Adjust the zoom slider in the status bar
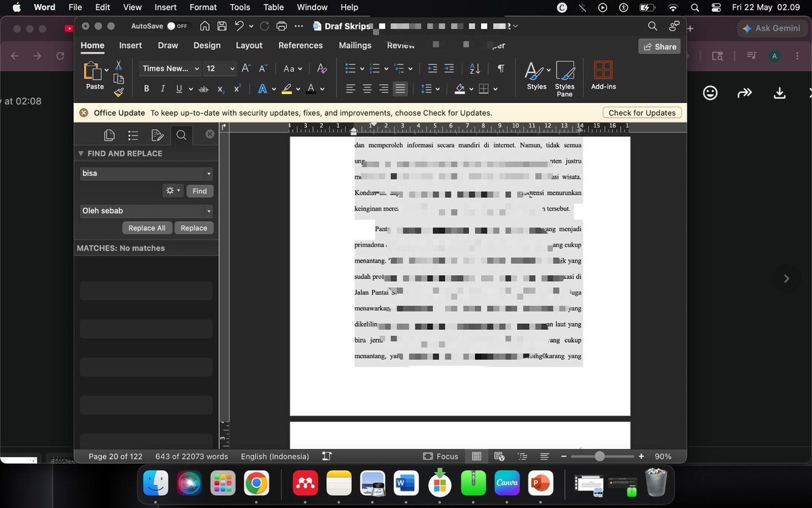812x508 pixels. pos(600,457)
